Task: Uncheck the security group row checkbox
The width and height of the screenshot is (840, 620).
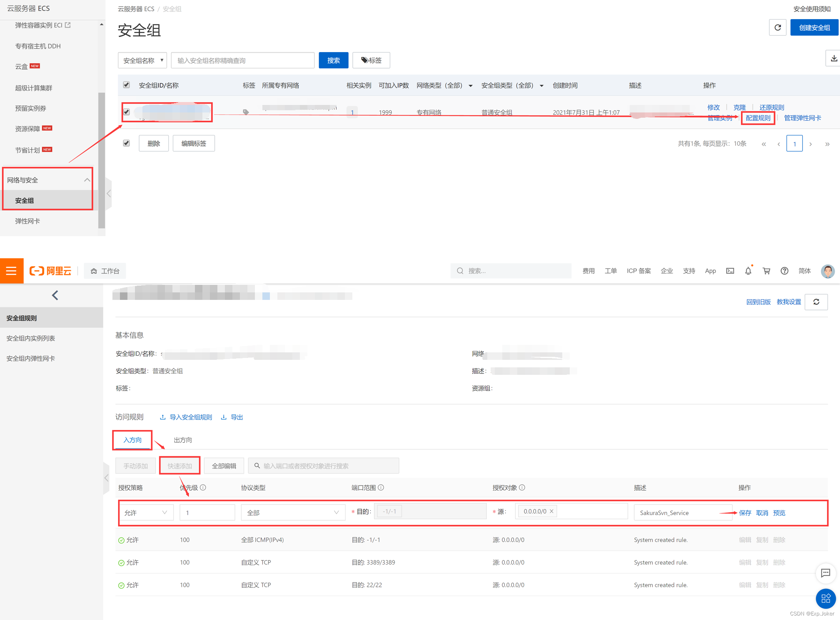Action: [x=126, y=112]
